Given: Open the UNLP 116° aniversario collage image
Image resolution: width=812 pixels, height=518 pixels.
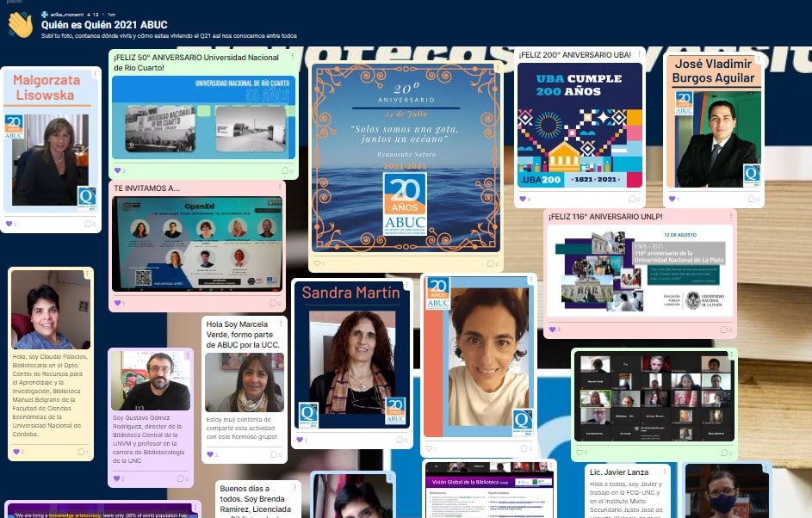Looking at the screenshot, I should [x=640, y=271].
